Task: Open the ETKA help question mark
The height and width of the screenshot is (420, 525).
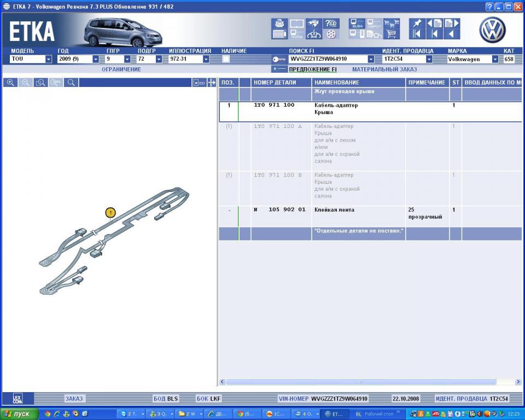Action: click(489, 7)
